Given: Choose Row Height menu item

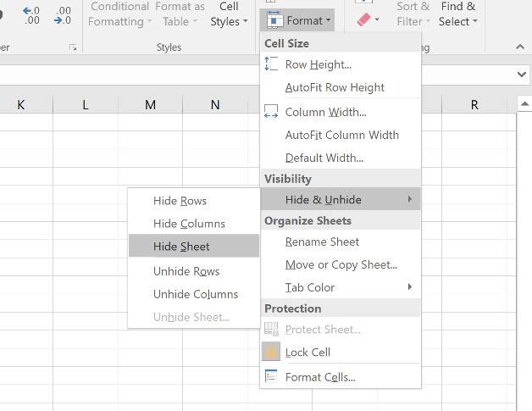Looking at the screenshot, I should [x=341, y=64].
